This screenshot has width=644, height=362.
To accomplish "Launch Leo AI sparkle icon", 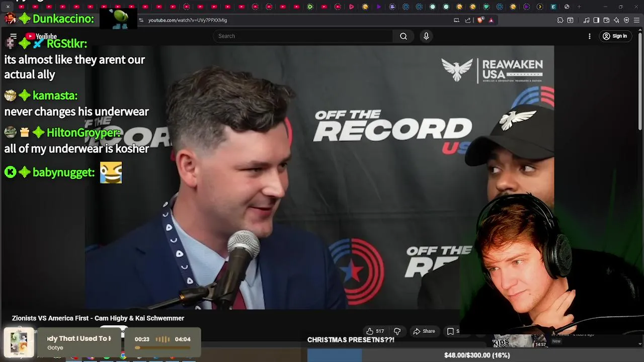I will point(616,20).
